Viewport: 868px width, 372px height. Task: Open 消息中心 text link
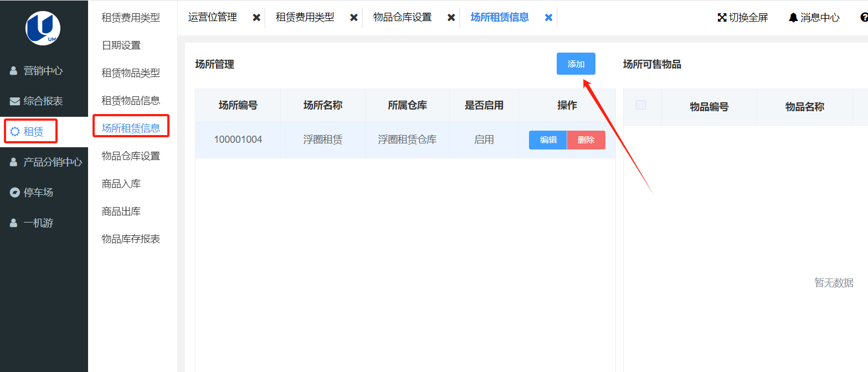point(820,18)
